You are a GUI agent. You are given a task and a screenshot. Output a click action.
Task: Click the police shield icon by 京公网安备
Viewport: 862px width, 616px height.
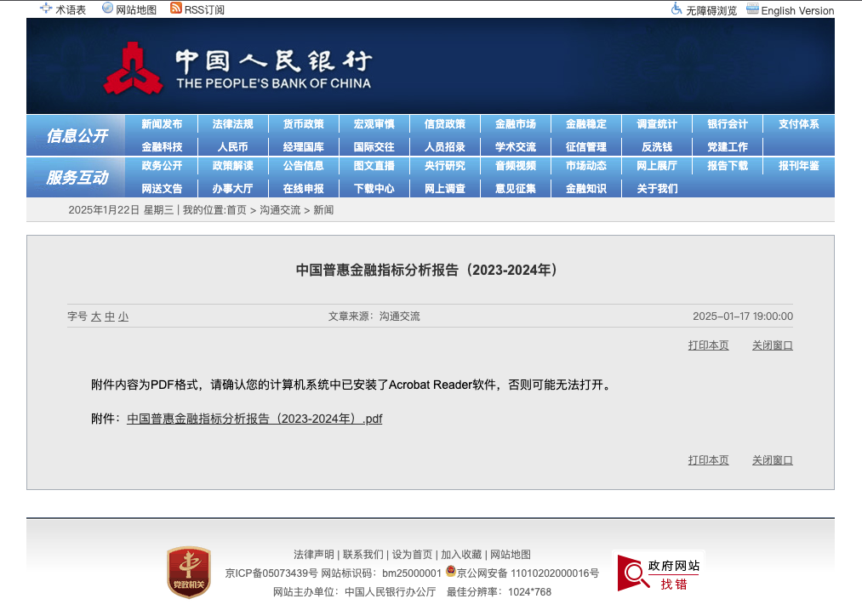pos(451,571)
